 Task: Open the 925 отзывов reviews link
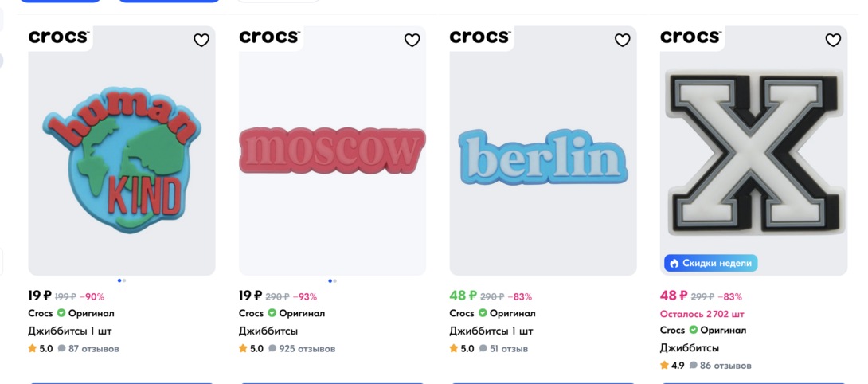301,349
